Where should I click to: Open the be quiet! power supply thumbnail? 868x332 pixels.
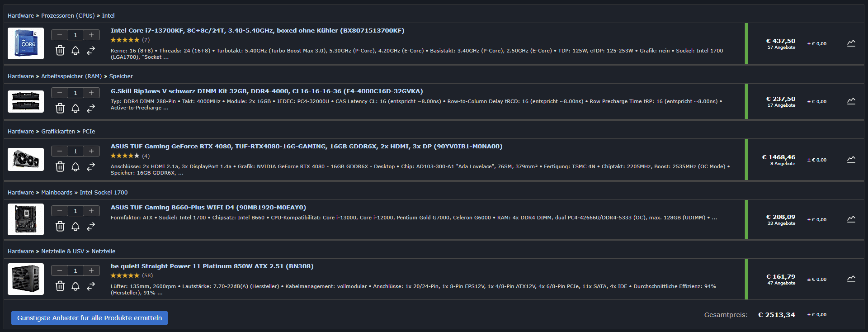pos(26,279)
